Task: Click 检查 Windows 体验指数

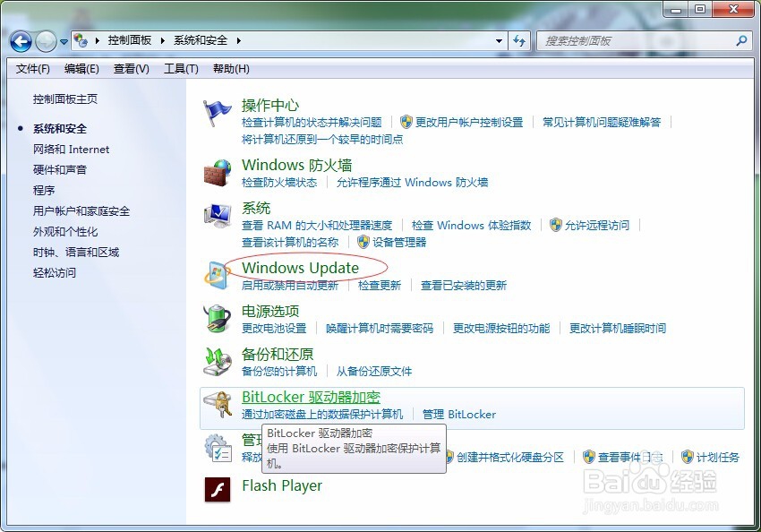Action: click(x=471, y=225)
